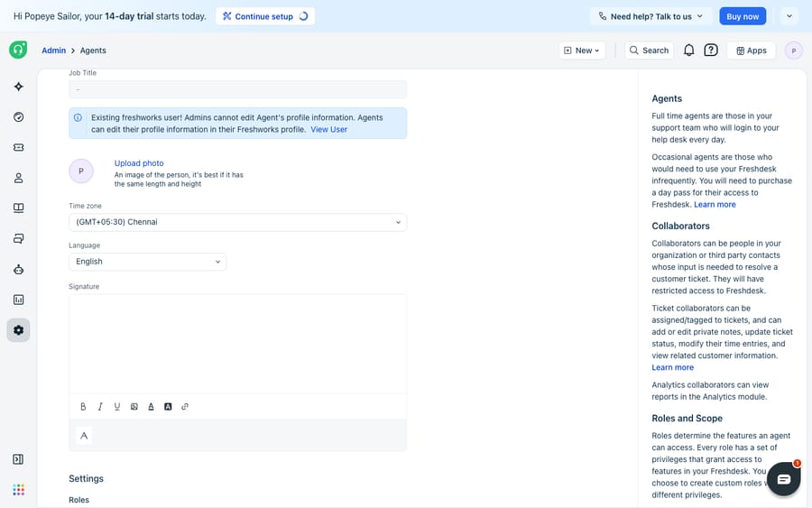Click the Freshdesk headset logo
This screenshot has width=812, height=508.
(x=18, y=50)
